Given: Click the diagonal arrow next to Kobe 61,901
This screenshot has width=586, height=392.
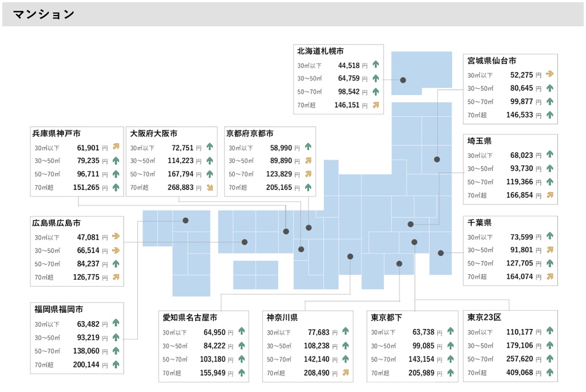Looking at the screenshot, I should 115,147.
